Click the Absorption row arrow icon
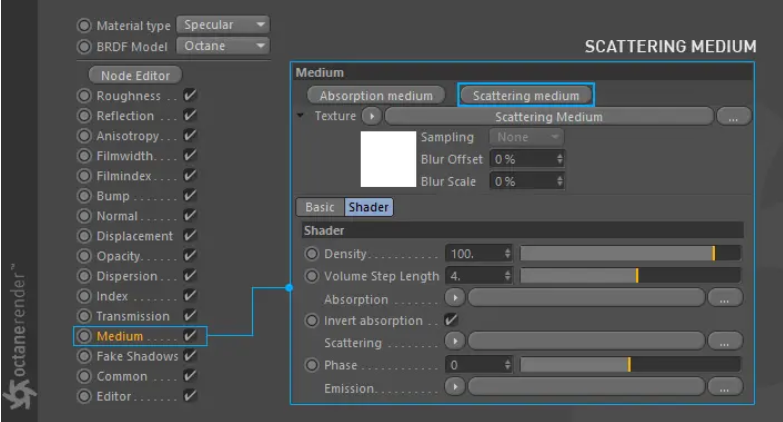Viewport: 783px width, 422px height. 455,298
